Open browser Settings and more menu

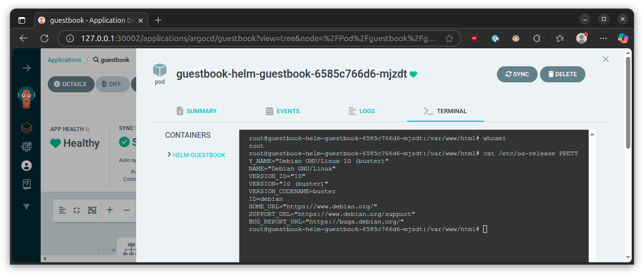(603, 38)
